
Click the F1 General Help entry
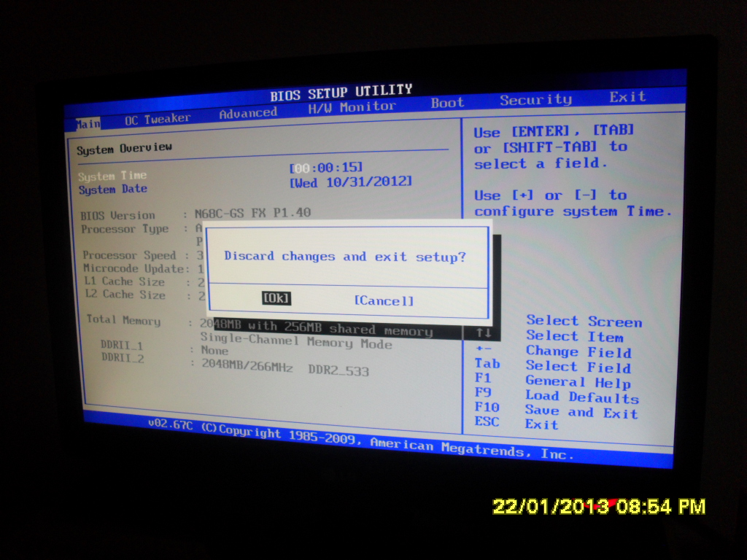coord(553,381)
